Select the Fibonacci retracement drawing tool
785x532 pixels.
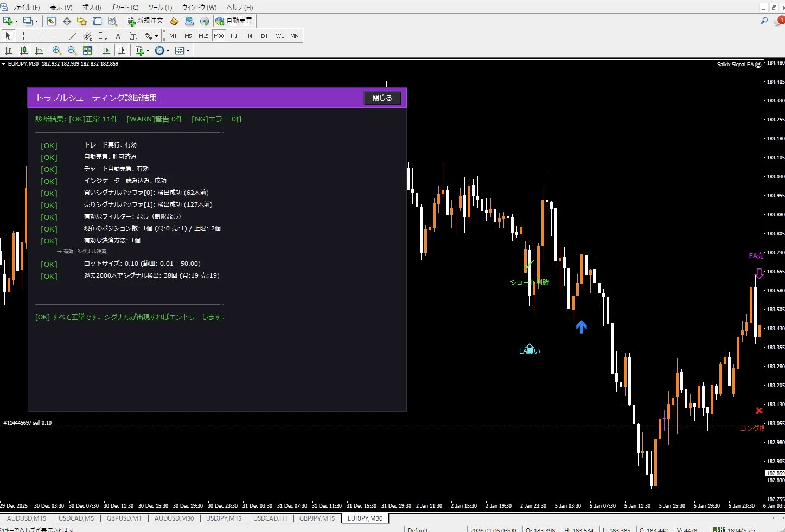[103, 36]
